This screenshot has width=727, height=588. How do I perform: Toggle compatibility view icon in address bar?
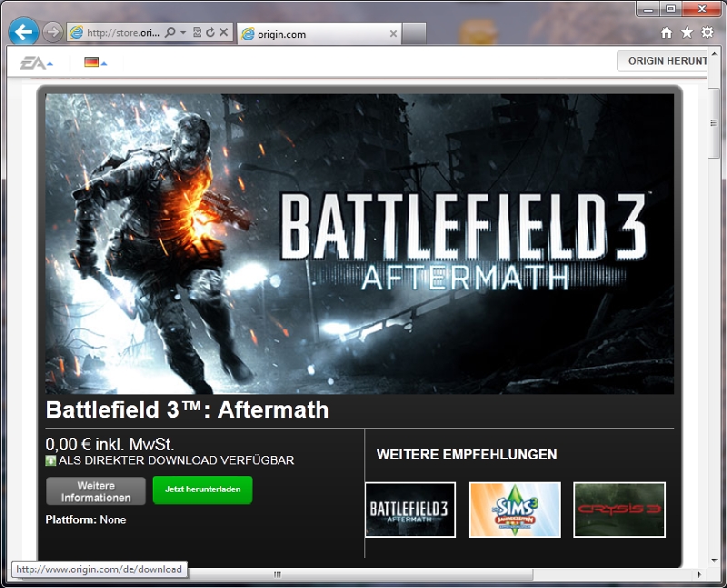click(197, 33)
